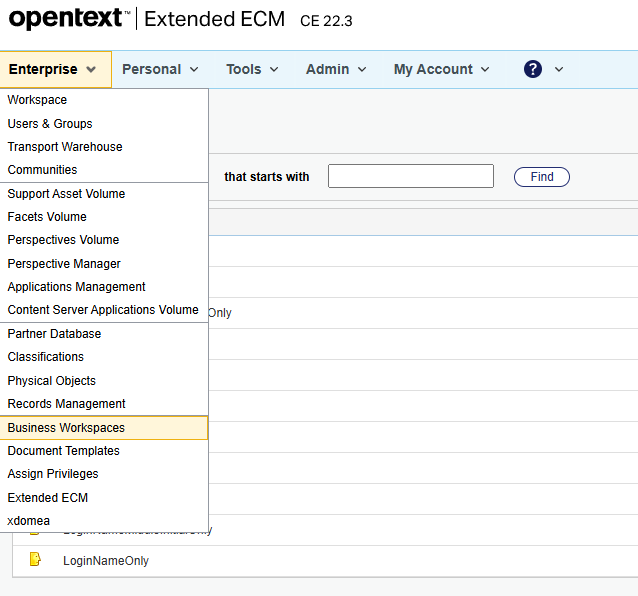Image resolution: width=638 pixels, height=596 pixels.
Task: Choose Users & Groups menu entry
Action: pos(50,124)
